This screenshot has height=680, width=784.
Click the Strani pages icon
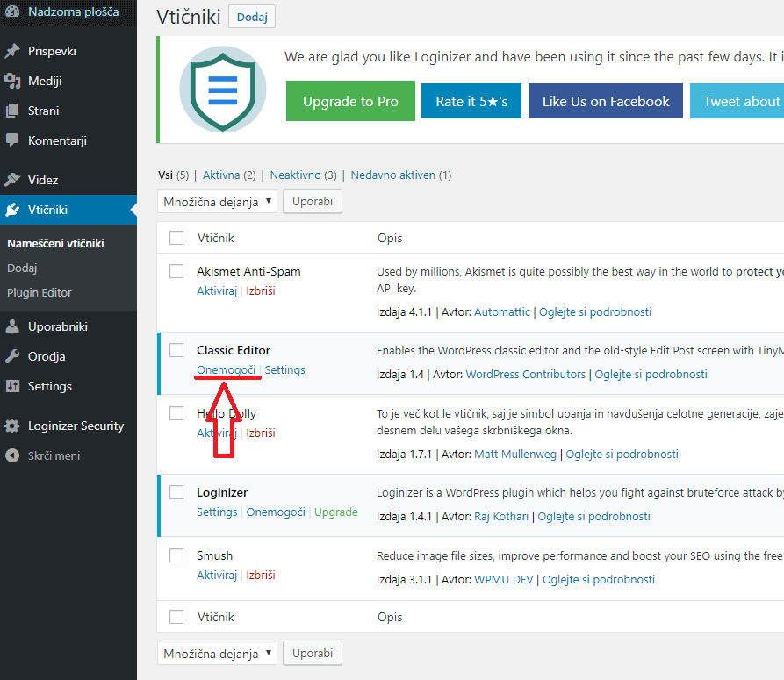tap(12, 111)
